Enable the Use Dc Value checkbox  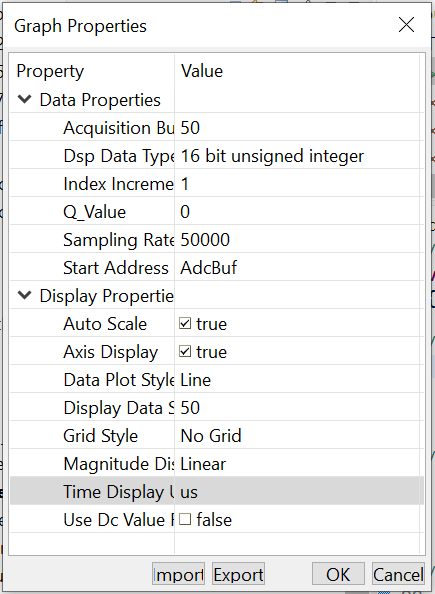coord(185,519)
